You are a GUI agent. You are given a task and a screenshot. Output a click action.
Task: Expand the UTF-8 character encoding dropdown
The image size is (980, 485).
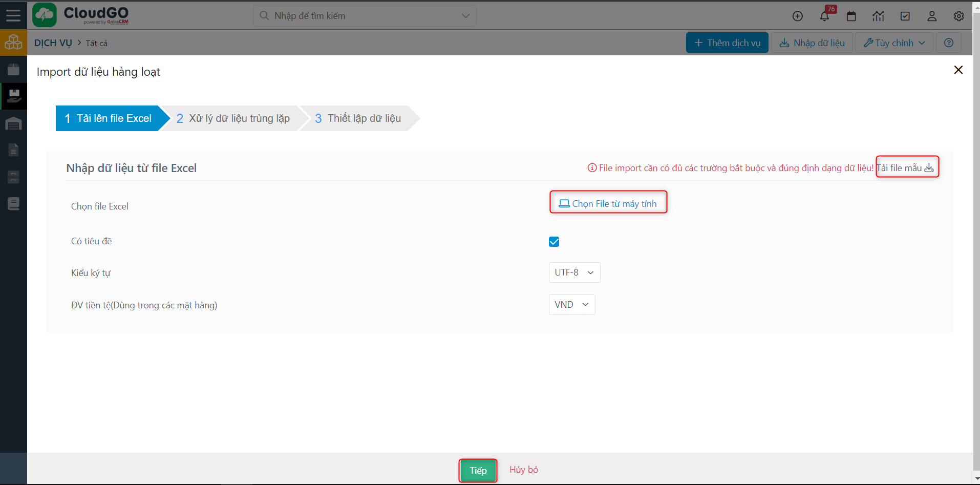(574, 272)
